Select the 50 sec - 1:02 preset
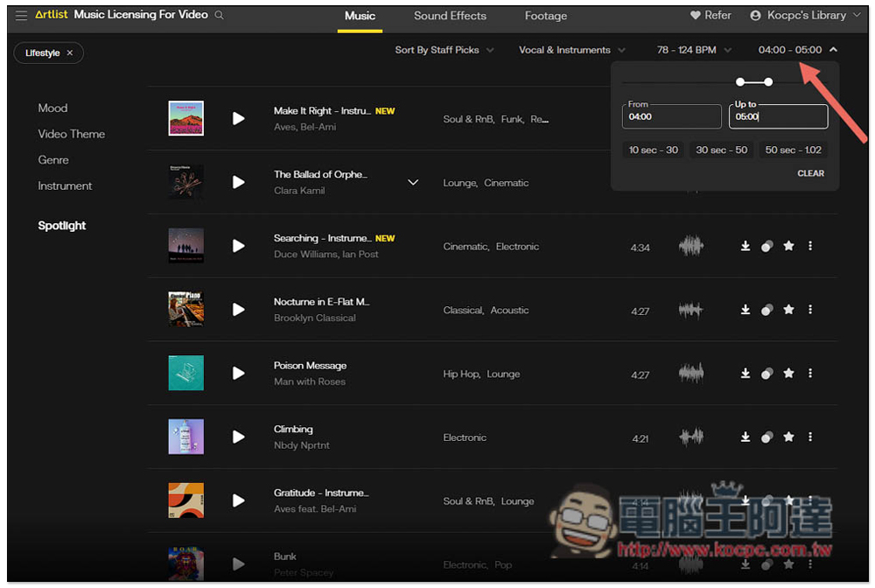 [x=793, y=150]
